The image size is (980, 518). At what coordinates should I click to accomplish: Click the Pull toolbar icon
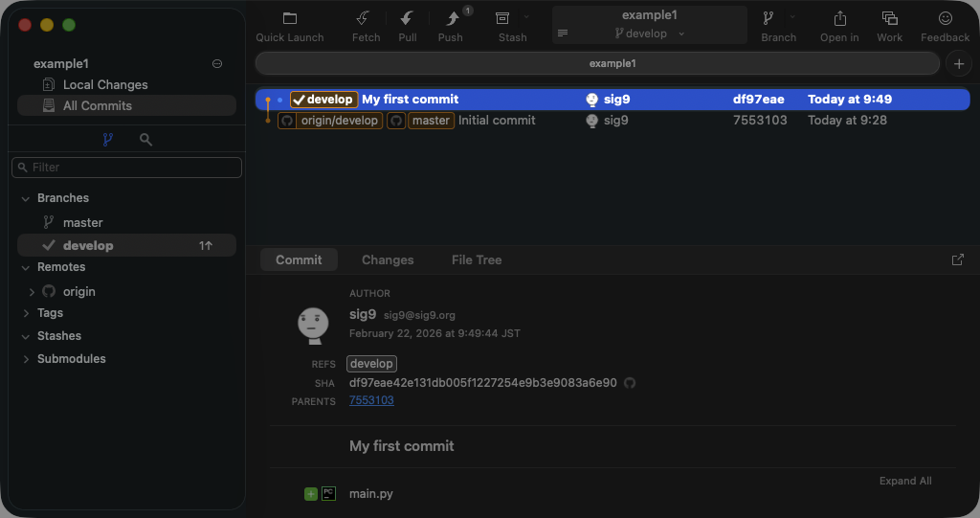[408, 19]
